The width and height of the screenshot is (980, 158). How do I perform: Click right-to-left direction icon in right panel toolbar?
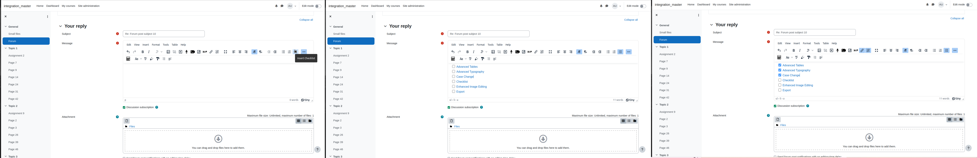click(912, 50)
